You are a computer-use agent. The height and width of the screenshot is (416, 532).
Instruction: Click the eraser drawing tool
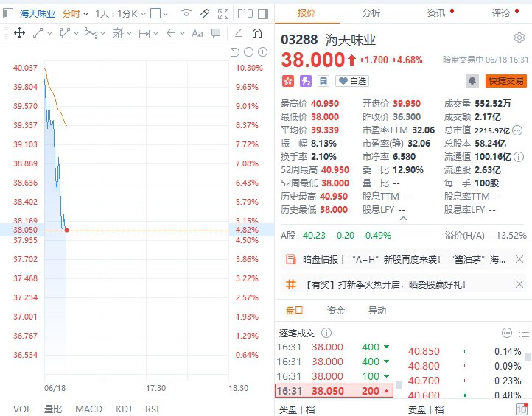[x=239, y=33]
